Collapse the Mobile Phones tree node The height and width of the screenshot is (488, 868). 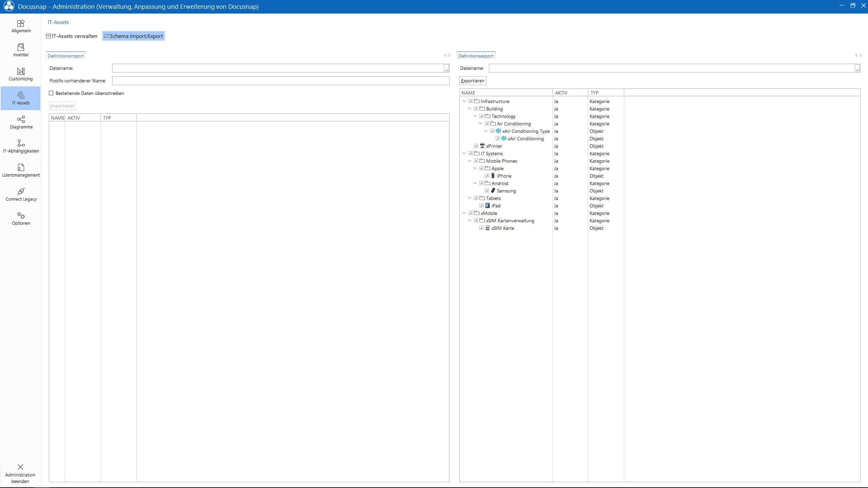(470, 161)
